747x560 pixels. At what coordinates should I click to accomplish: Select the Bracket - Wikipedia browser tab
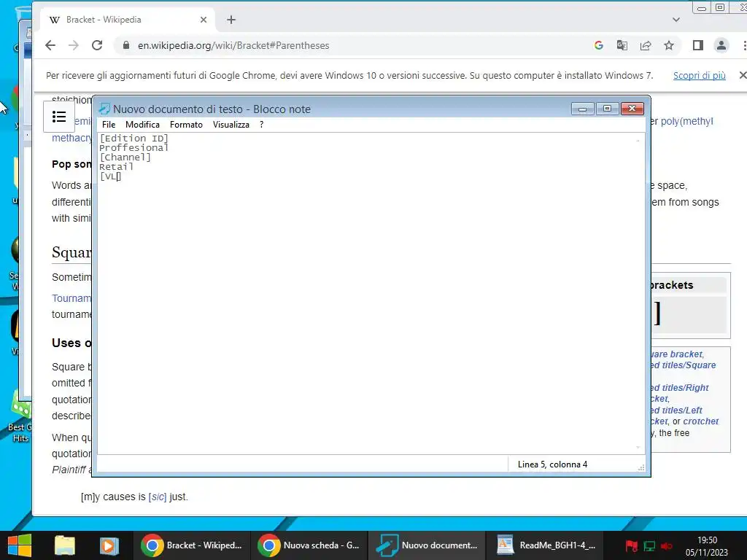coord(126,20)
